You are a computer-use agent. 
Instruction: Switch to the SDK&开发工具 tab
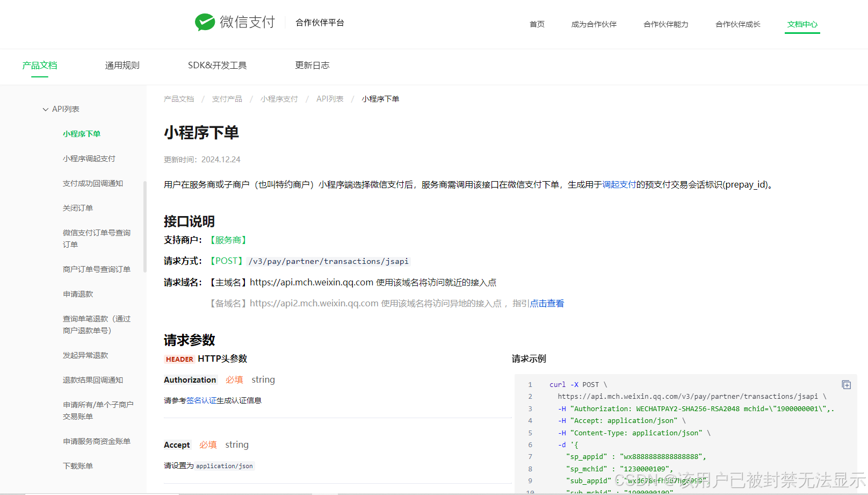217,66
